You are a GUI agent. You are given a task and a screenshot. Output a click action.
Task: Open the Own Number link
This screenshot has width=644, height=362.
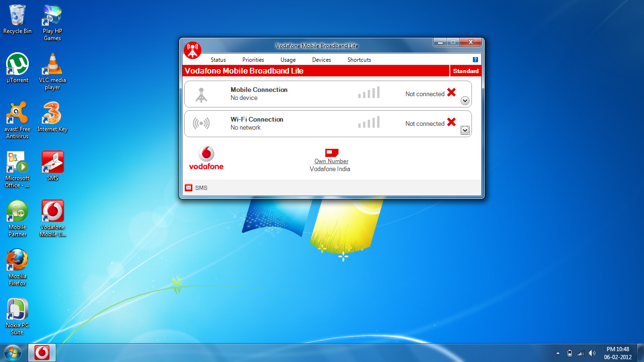(x=331, y=161)
